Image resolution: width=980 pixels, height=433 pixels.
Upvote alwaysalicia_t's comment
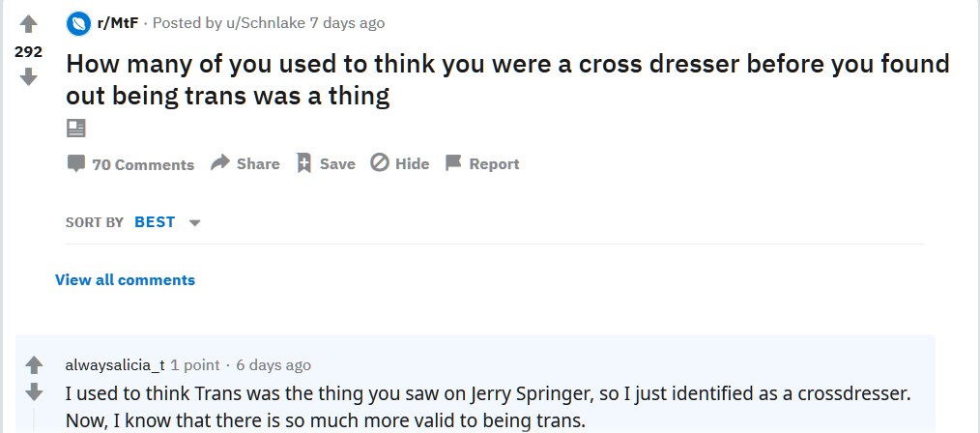34,365
